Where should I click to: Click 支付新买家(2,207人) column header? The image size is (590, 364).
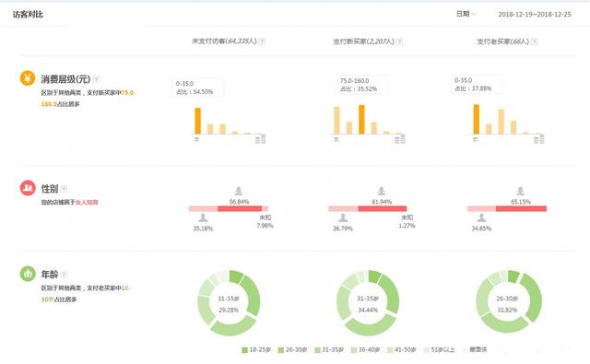coord(363,41)
